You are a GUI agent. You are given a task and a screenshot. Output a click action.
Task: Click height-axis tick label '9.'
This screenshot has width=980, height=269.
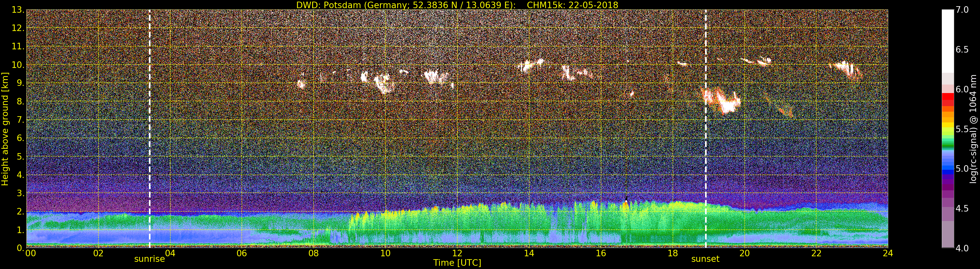click(x=21, y=83)
